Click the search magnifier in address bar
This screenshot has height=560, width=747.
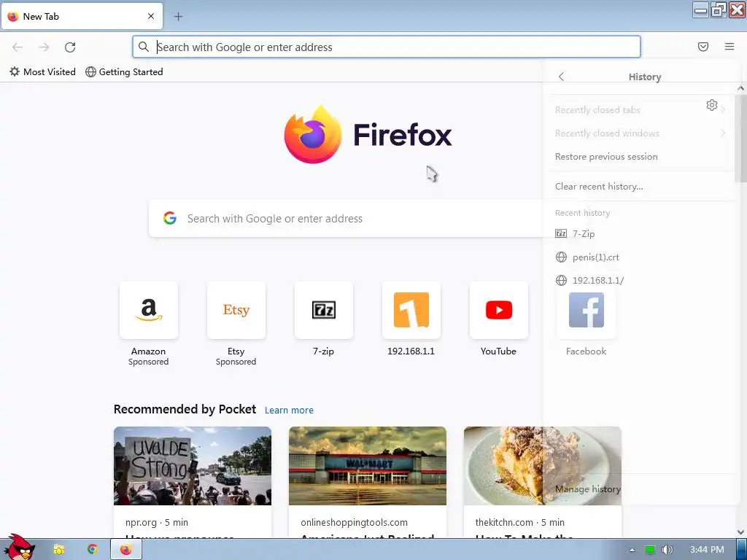click(x=144, y=47)
